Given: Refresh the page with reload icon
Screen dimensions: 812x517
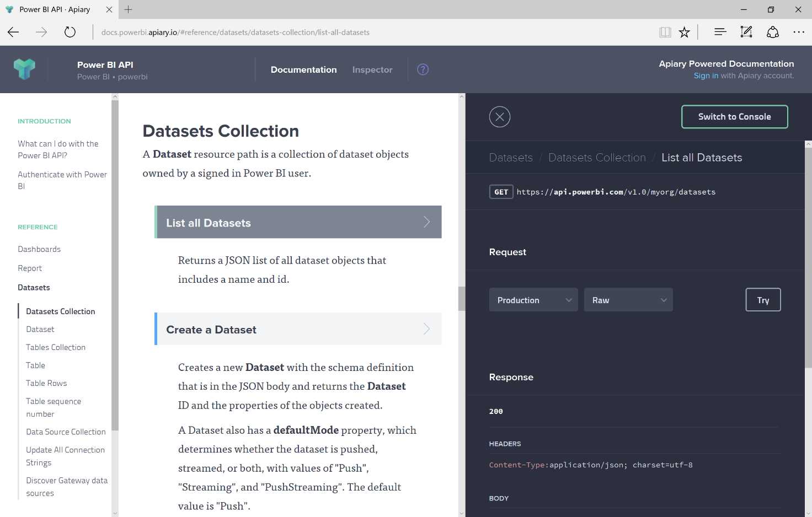Looking at the screenshot, I should 70,32.
